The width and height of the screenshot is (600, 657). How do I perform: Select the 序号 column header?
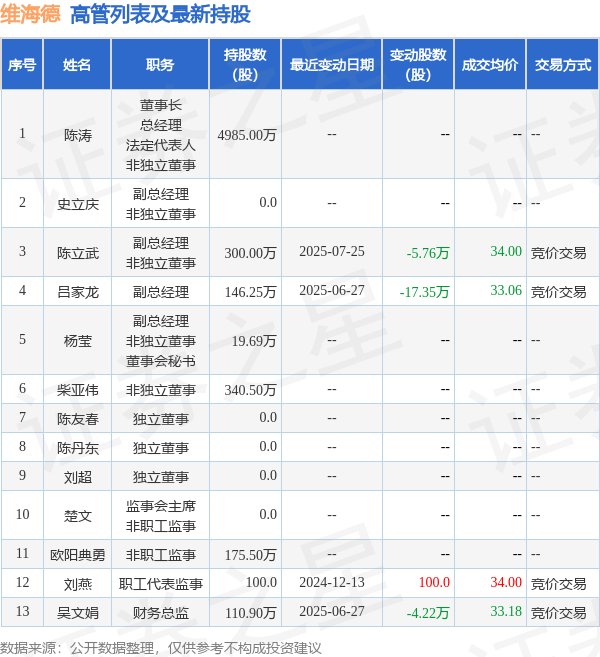[x=22, y=65]
